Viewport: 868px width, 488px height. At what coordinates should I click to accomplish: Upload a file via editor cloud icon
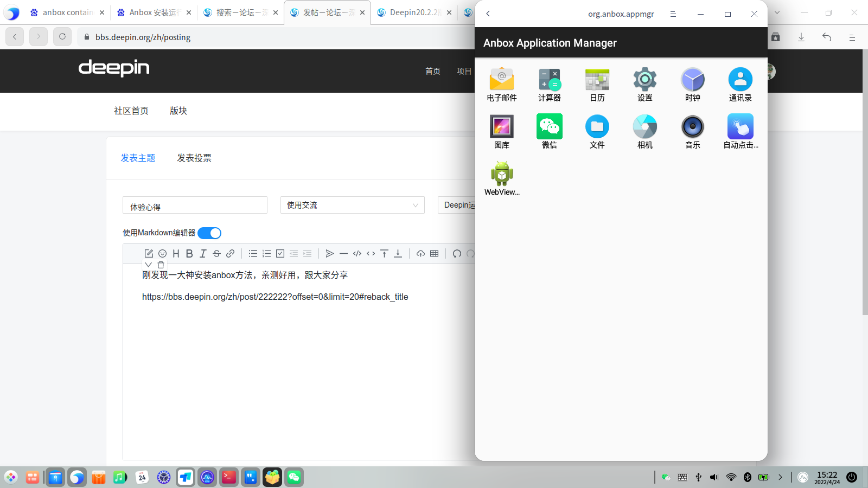tap(420, 253)
